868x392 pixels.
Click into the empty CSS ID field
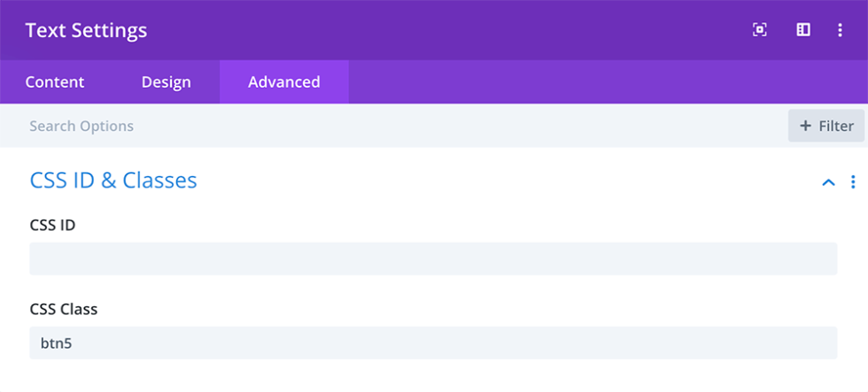433,258
